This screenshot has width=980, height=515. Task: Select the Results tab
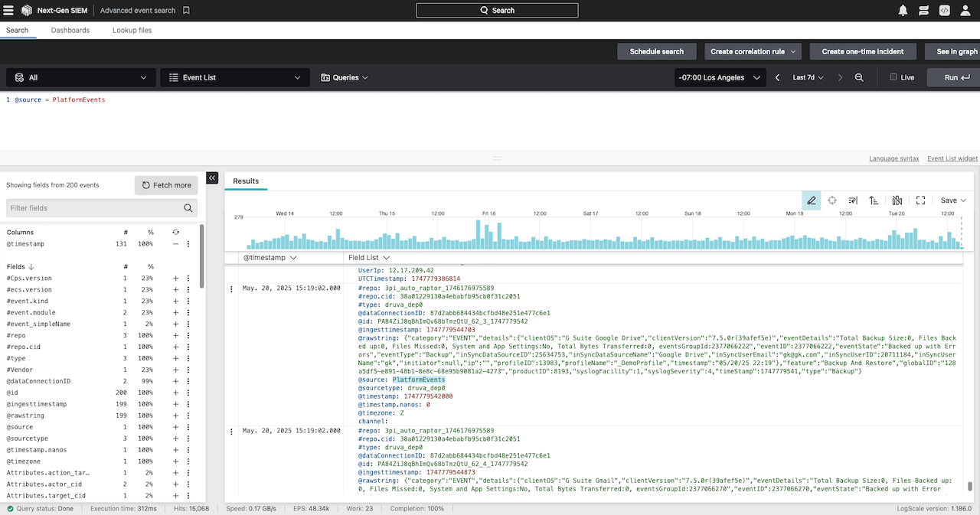point(246,181)
